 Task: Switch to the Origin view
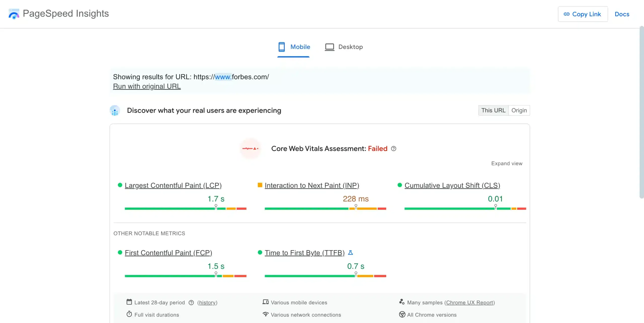pyautogui.click(x=519, y=110)
